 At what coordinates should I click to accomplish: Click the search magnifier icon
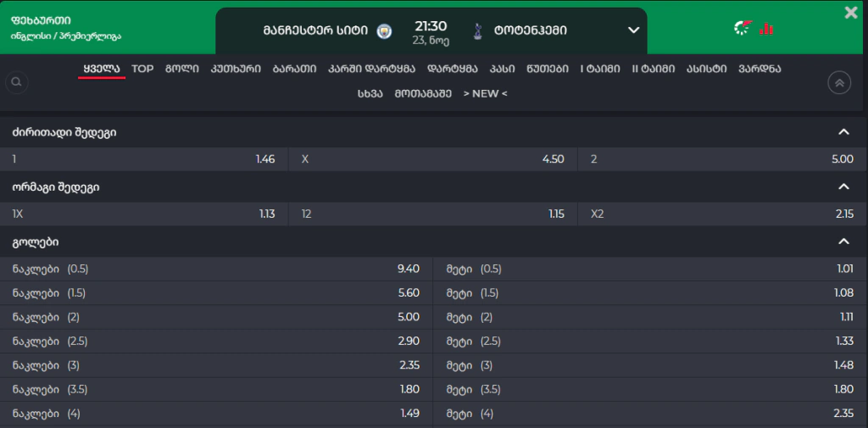tap(17, 82)
